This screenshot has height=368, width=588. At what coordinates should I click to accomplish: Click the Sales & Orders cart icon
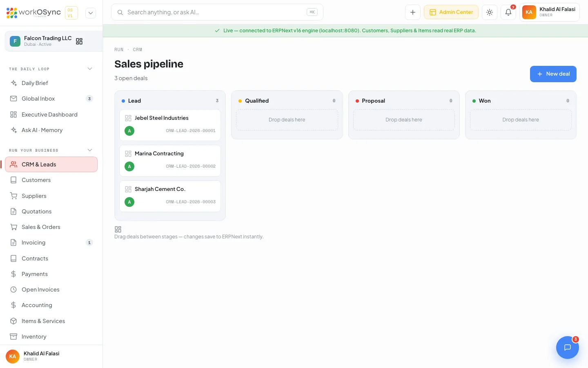[13, 227]
